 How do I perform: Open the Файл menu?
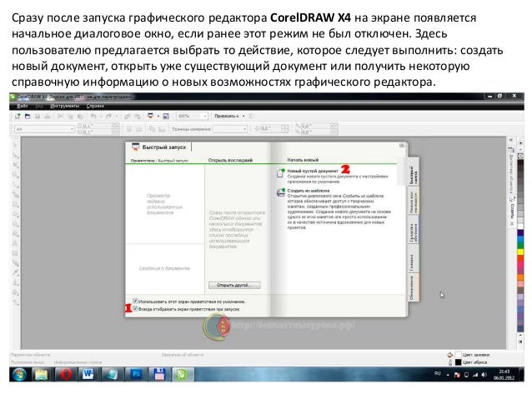[x=22, y=106]
